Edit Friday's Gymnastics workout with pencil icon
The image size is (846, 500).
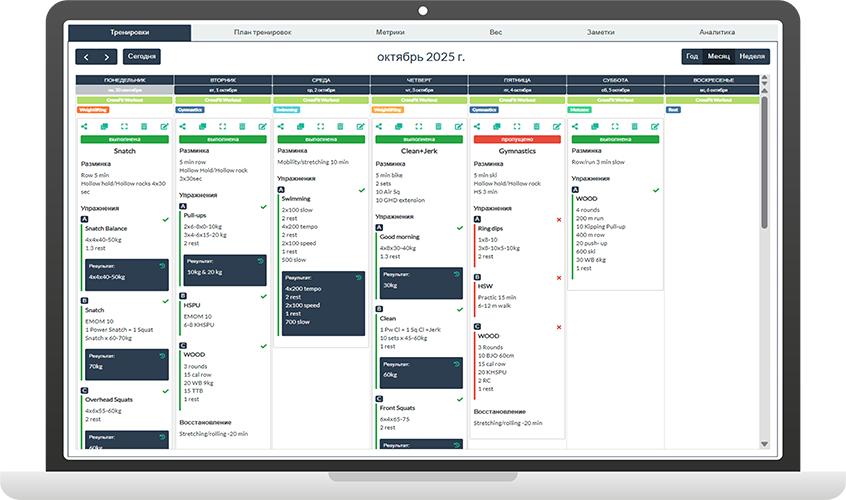[556, 127]
